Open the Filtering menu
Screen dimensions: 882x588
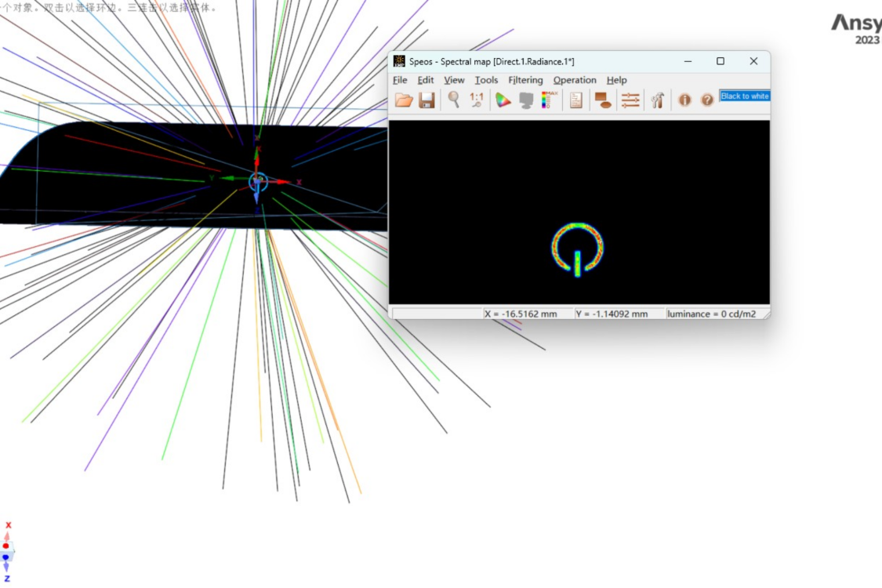pyautogui.click(x=525, y=80)
